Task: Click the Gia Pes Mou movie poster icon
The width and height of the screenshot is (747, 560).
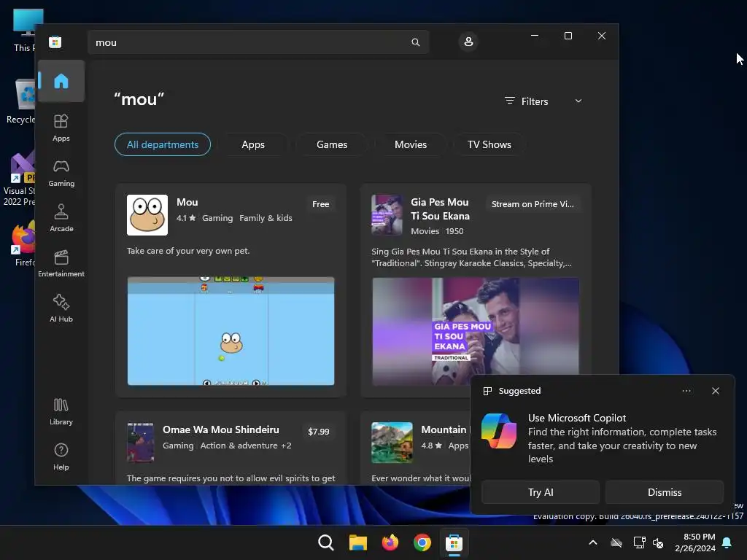Action: pyautogui.click(x=387, y=215)
